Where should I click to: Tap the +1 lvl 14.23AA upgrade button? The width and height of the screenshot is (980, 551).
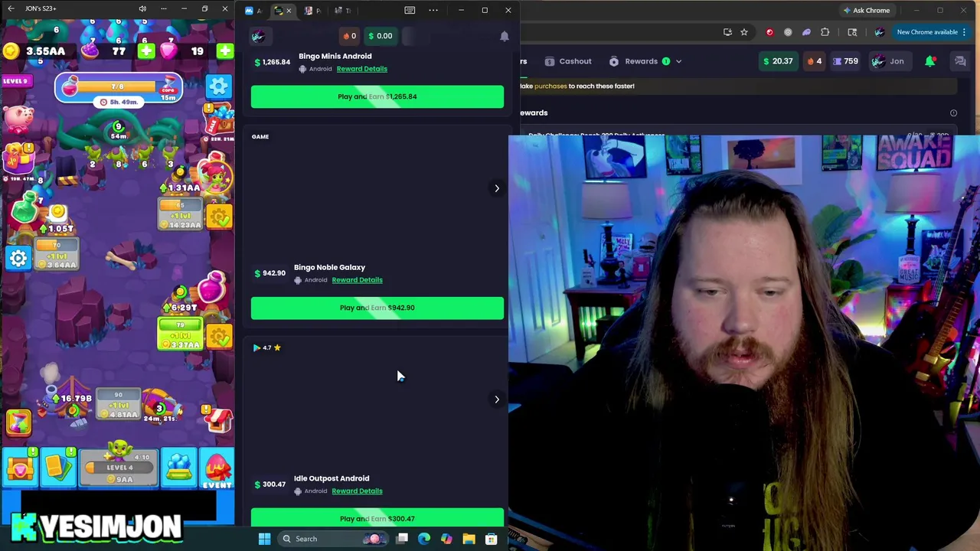tap(180, 214)
